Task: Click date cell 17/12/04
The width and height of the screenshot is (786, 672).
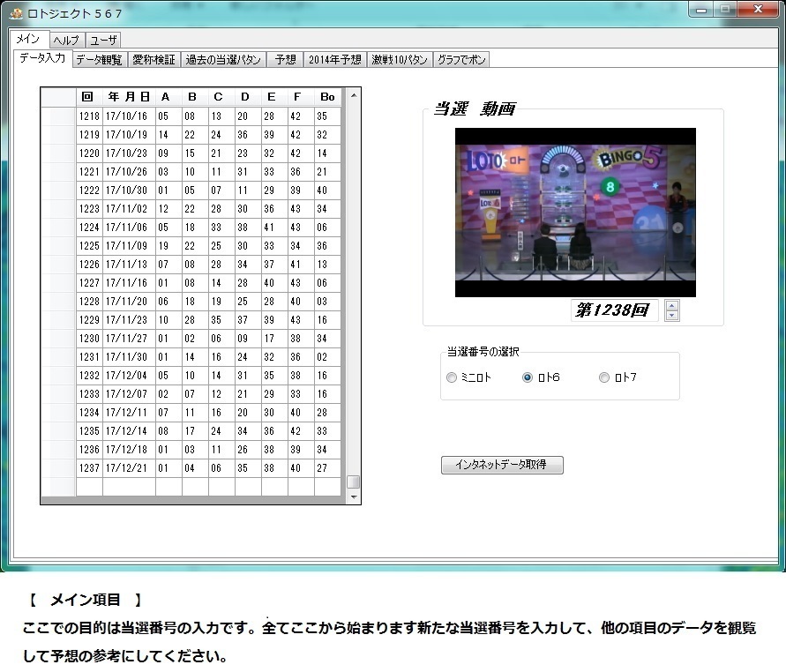Action: (x=129, y=376)
